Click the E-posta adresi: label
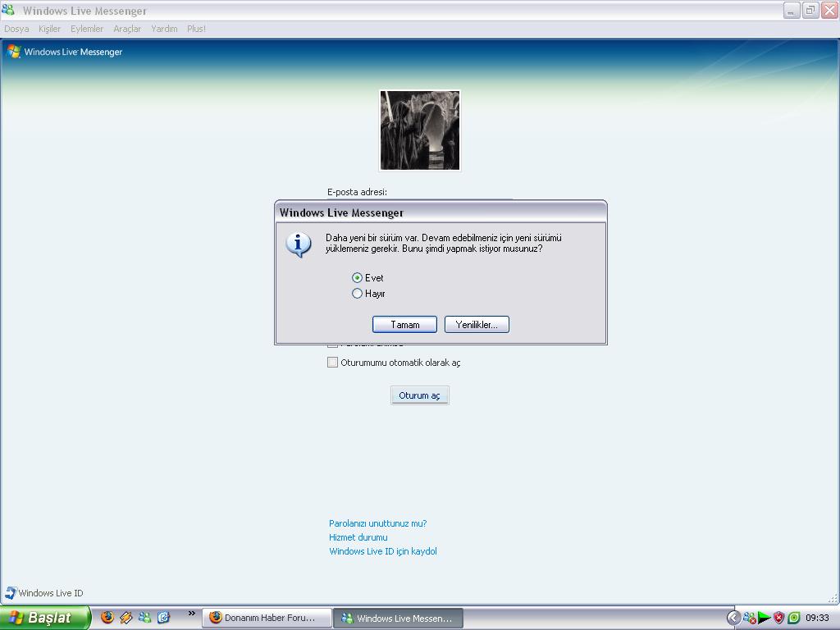 point(357,192)
